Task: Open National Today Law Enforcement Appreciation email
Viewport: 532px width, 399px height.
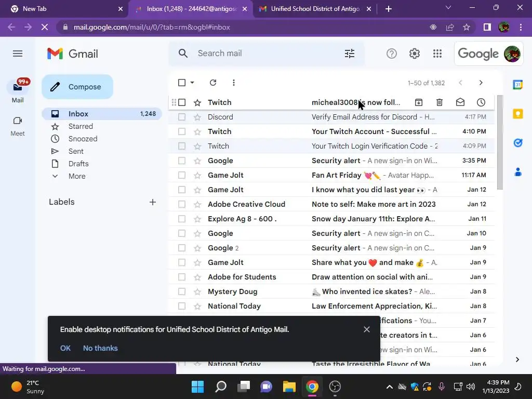Action: point(331,306)
